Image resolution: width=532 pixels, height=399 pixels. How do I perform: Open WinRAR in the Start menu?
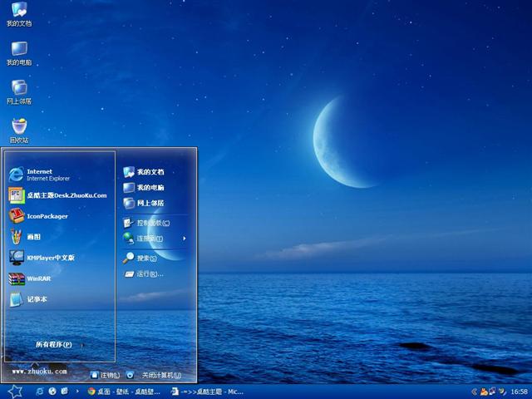[37, 278]
